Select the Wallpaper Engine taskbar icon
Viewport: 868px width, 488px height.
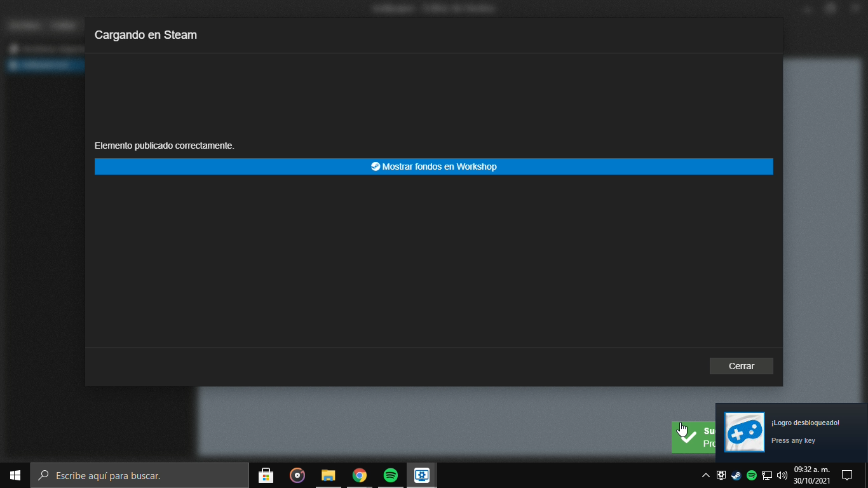[422, 475]
